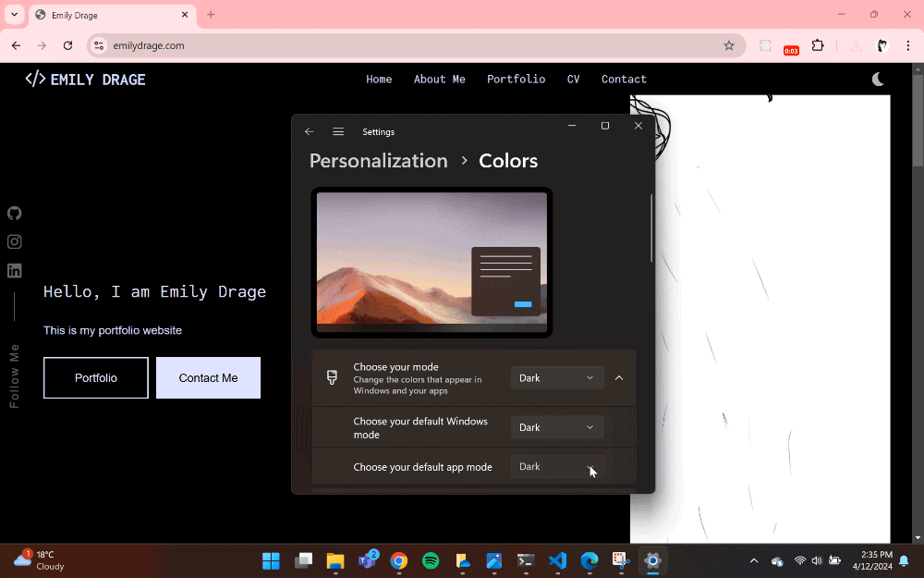Collapse the Choose your mode section
This screenshot has width=924, height=578.
[x=619, y=377]
